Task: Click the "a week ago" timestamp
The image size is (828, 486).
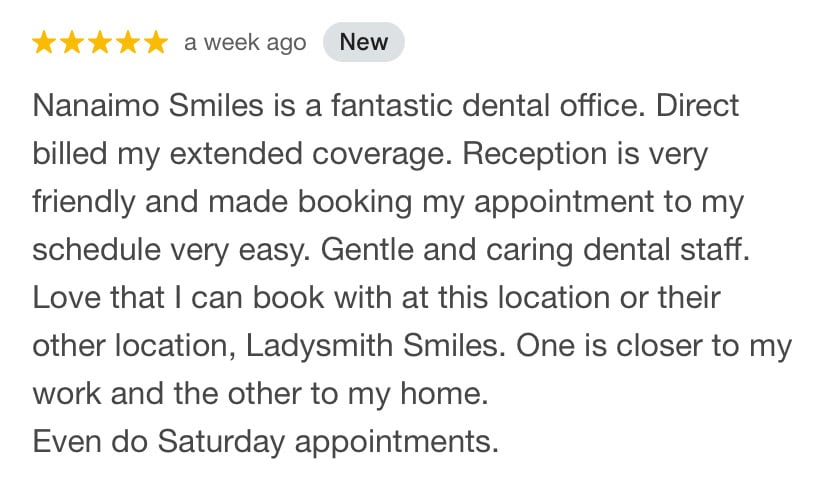Action: [245, 43]
